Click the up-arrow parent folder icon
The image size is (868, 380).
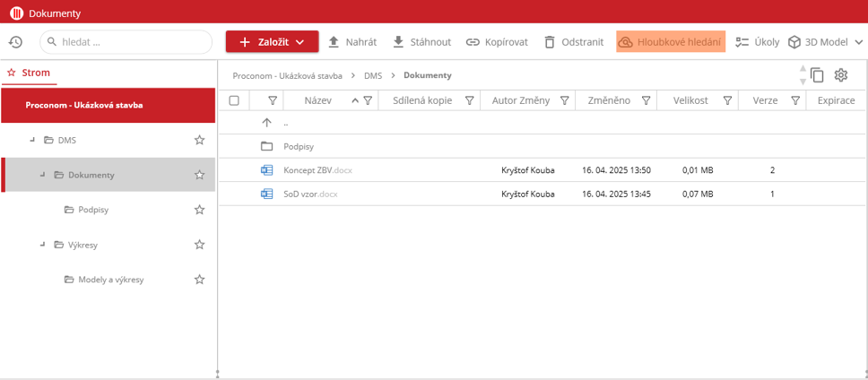(266, 123)
